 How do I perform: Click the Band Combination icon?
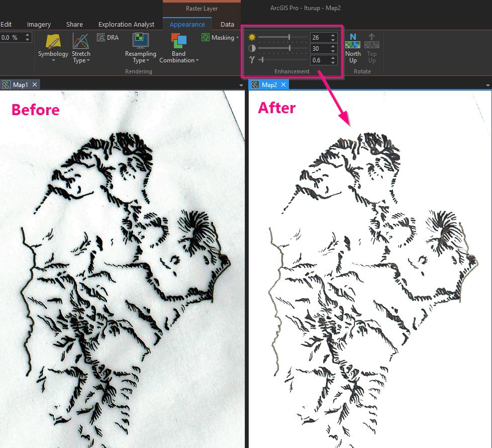tap(178, 40)
